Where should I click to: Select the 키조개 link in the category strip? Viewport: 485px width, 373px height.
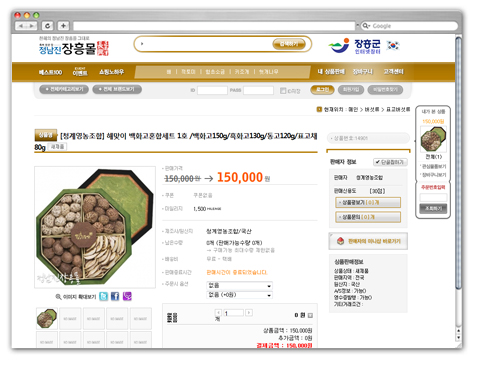click(242, 72)
